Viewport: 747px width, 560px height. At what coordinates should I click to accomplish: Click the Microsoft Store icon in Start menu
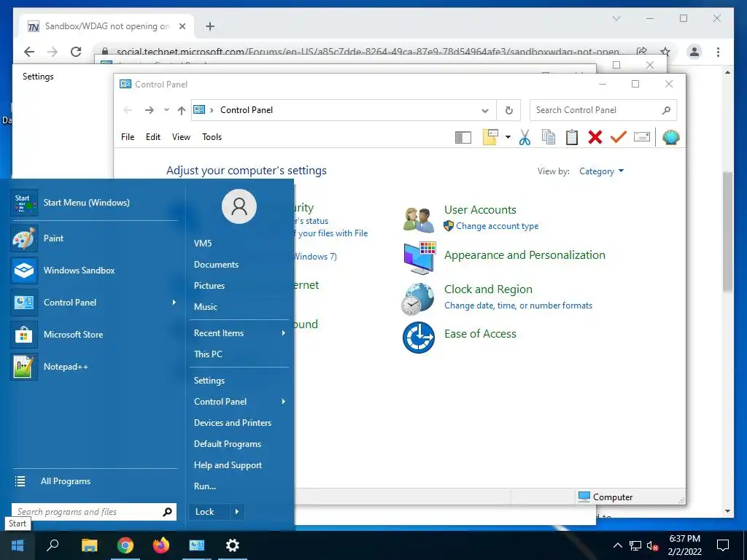tap(24, 335)
